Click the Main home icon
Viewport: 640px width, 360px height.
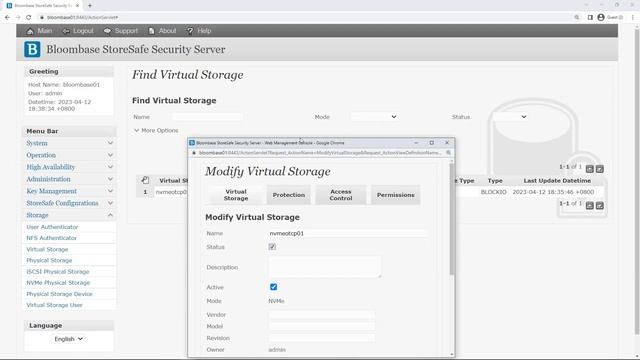[30, 31]
